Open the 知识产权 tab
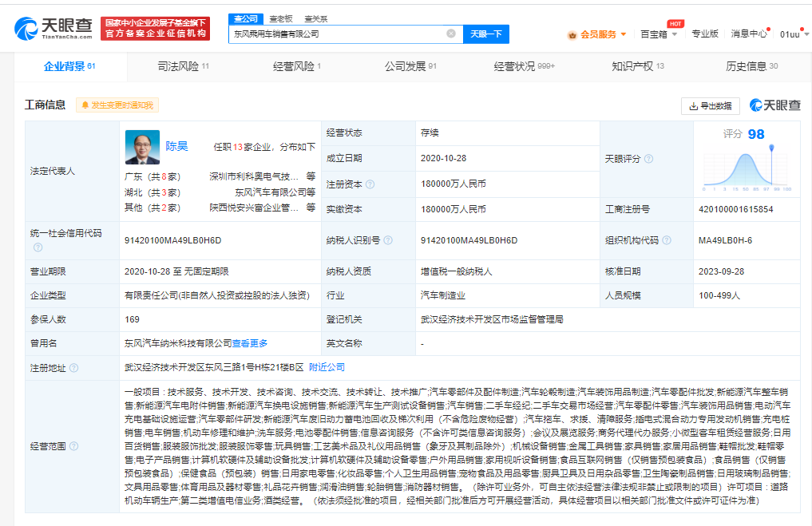Image resolution: width=812 pixels, height=526 pixels. 633,66
